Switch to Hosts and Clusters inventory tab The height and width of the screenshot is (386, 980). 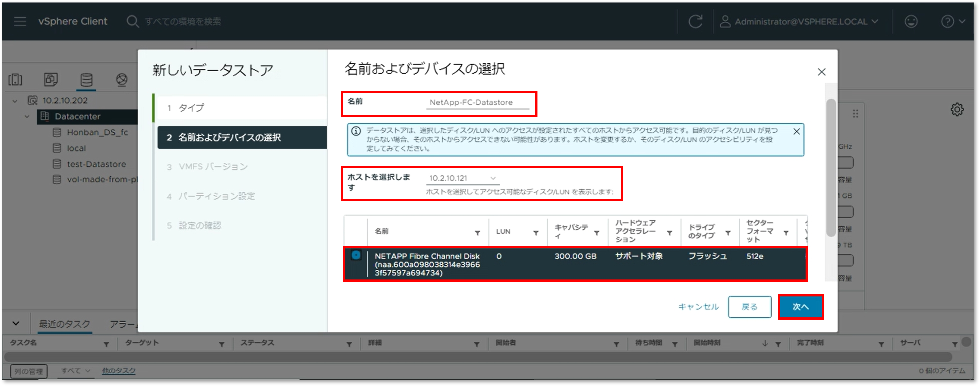15,79
